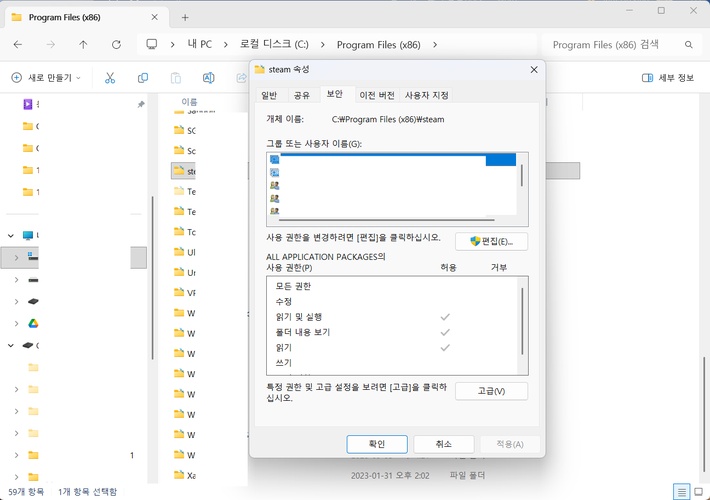Select the Google Drive icon in sidebar
Screen dimensions: 710x500
32,322
